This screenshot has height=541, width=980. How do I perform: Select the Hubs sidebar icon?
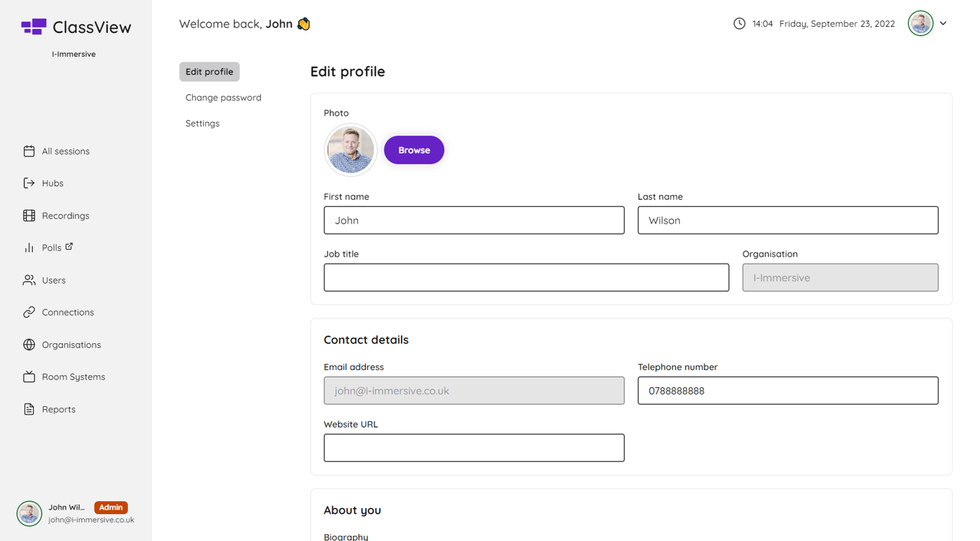coord(29,183)
